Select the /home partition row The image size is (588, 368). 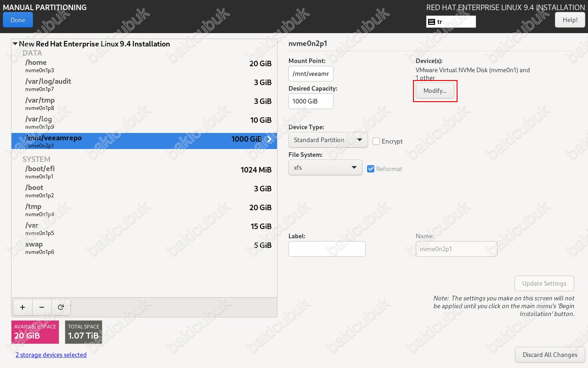[x=144, y=66]
